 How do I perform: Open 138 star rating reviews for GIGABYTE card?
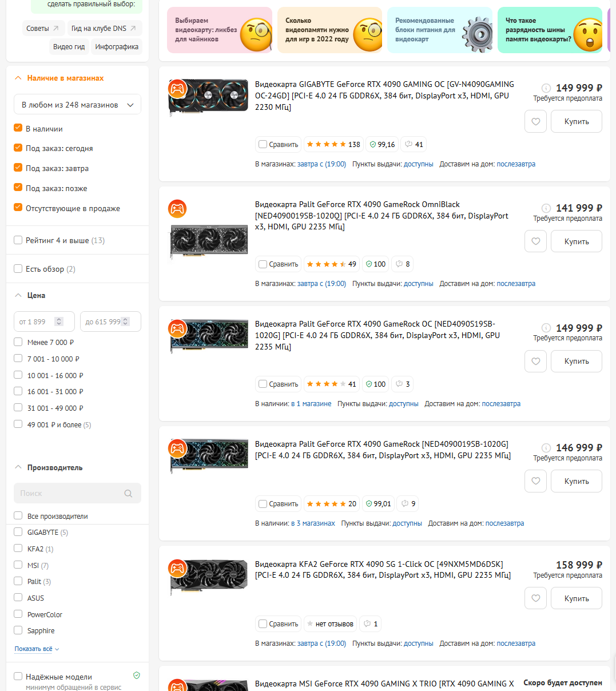333,145
